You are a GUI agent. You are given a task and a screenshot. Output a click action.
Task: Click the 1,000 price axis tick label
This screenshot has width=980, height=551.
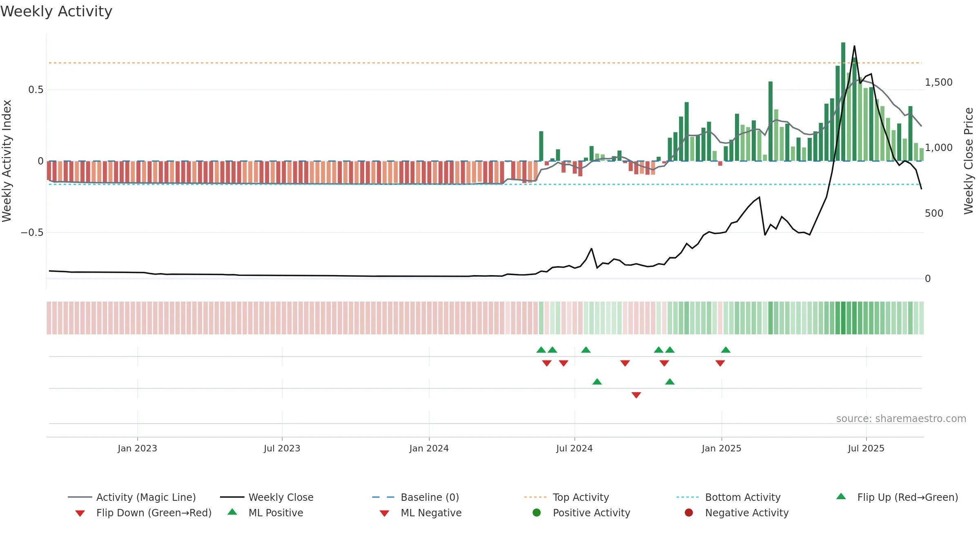938,147
